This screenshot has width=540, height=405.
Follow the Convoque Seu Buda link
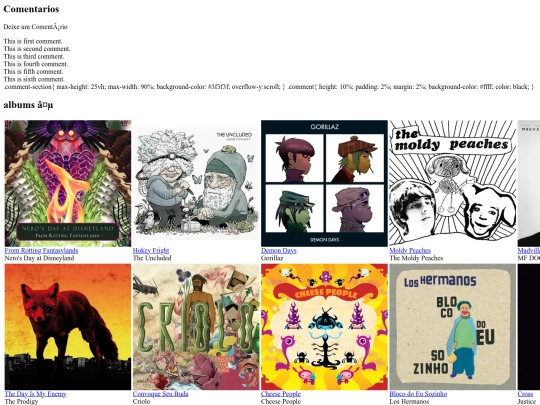[x=160, y=394]
